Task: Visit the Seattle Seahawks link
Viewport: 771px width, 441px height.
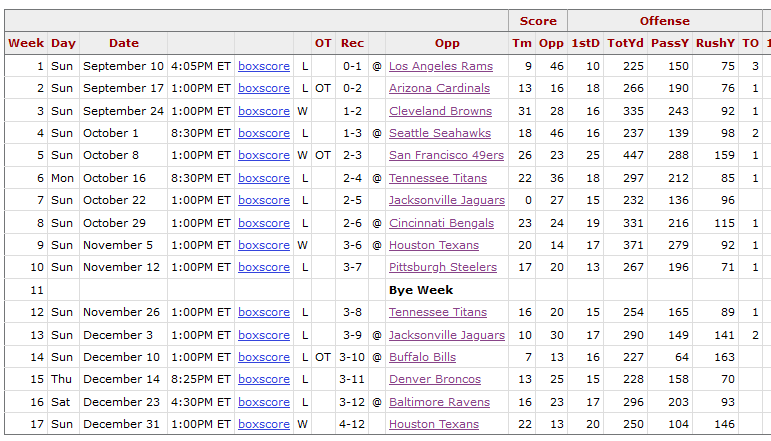Action: pos(440,133)
